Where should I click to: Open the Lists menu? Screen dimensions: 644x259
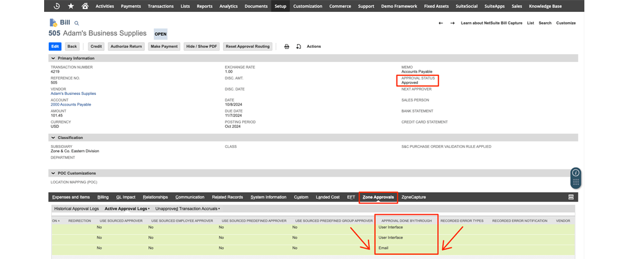click(x=185, y=6)
